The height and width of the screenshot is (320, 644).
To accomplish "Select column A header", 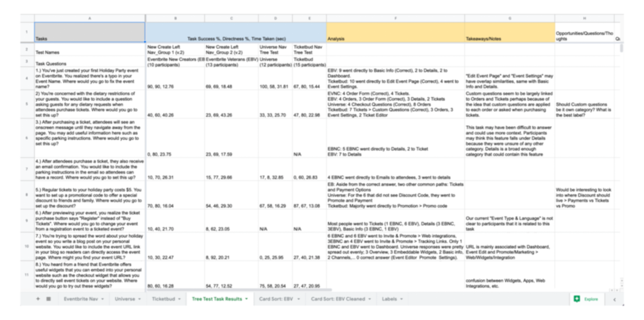I will point(90,18).
